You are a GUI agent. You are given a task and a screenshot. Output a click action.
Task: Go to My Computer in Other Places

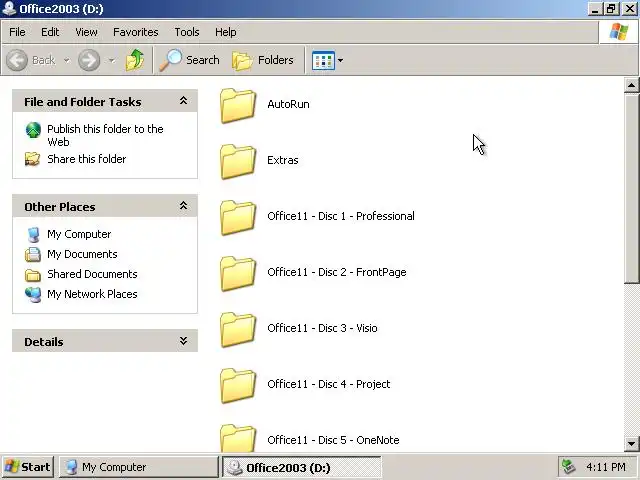(79, 234)
